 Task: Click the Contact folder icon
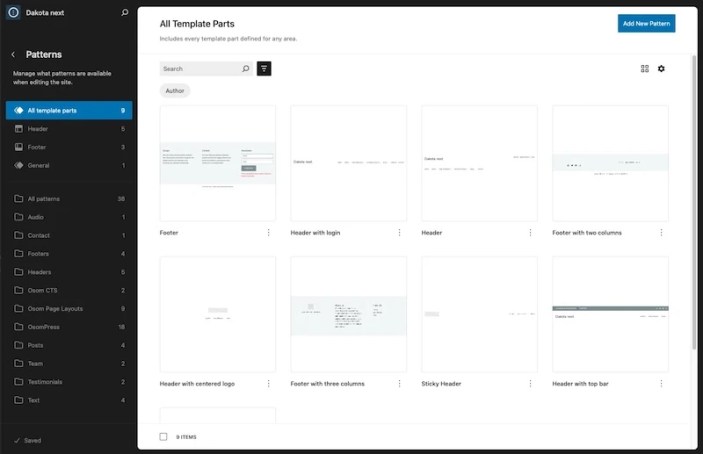tap(18, 235)
